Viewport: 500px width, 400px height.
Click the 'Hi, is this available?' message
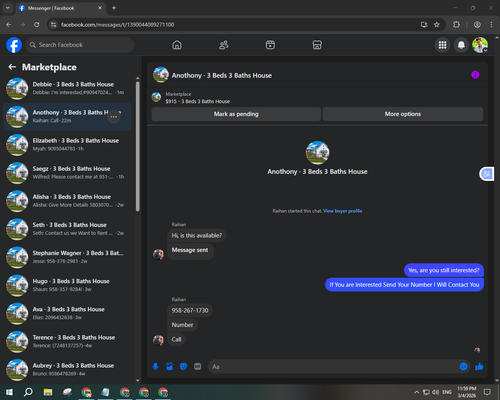197,236
